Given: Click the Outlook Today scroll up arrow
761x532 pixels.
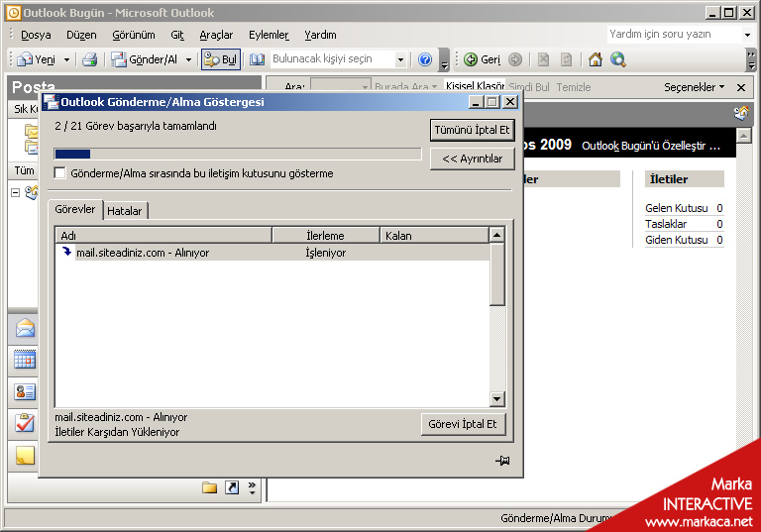Looking at the screenshot, I should click(x=744, y=135).
